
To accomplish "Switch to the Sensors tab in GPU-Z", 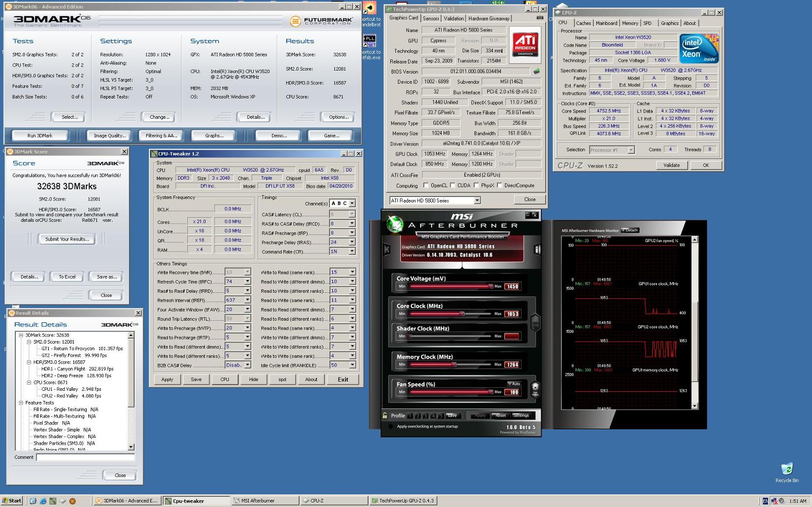I will (x=431, y=18).
